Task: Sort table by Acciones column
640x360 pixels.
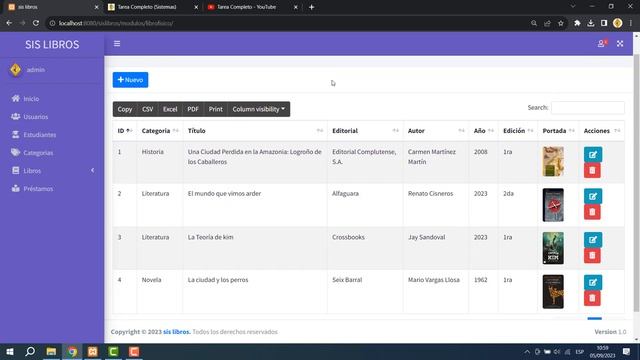Action: click(x=602, y=131)
